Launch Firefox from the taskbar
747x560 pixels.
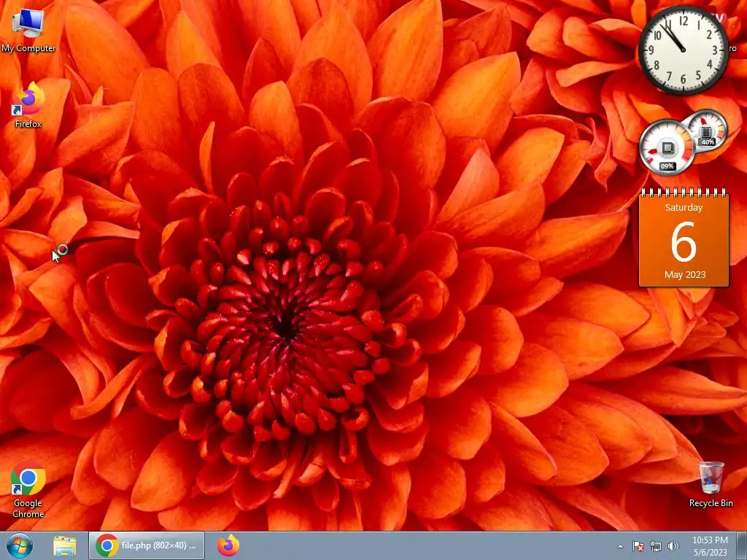[228, 545]
